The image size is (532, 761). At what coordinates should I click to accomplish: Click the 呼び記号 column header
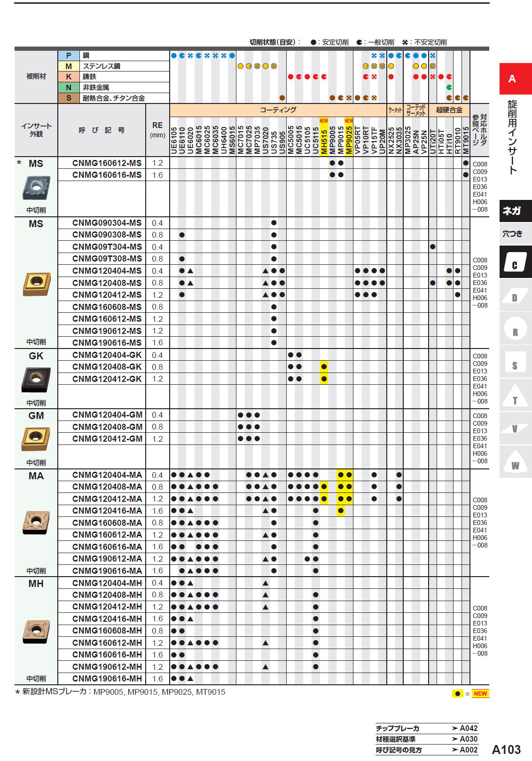click(x=102, y=130)
